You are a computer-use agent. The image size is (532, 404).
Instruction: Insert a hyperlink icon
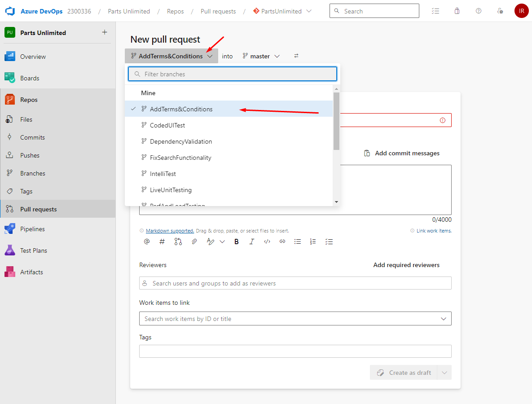click(282, 242)
